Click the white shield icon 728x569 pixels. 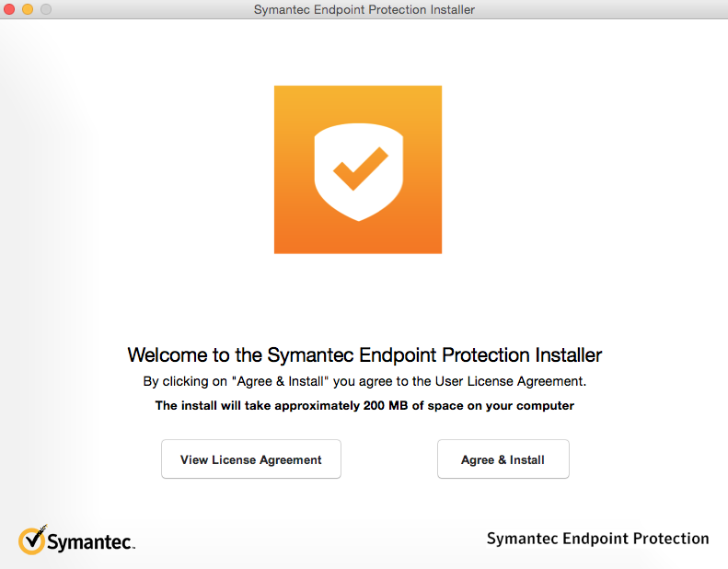(x=357, y=172)
